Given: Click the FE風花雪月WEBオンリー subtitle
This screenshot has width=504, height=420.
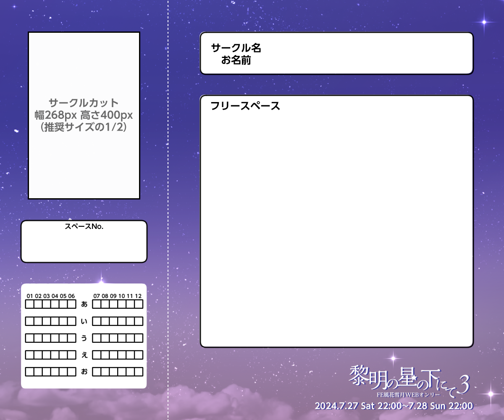Looking at the screenshot, I should (x=409, y=394).
